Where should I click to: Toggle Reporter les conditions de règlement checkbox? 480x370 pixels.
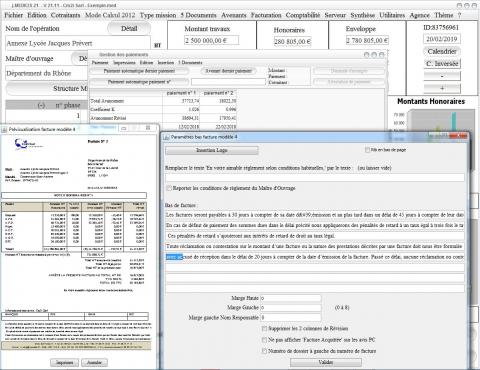tap(169, 188)
